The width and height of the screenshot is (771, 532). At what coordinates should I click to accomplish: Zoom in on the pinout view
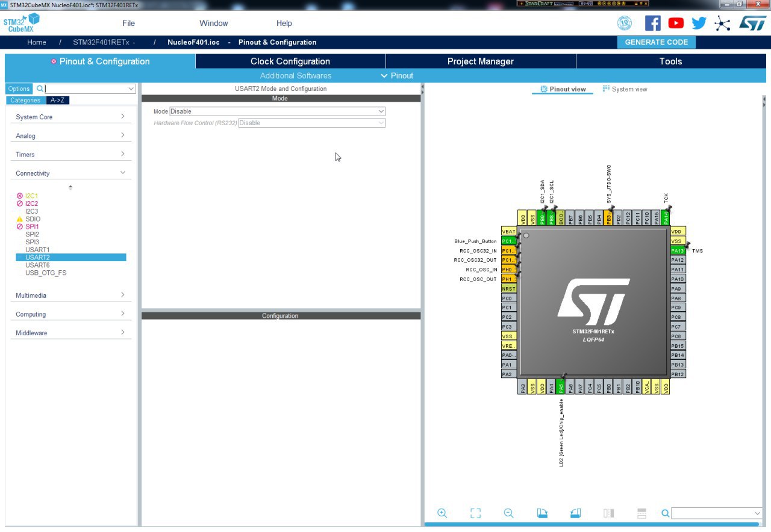442,513
